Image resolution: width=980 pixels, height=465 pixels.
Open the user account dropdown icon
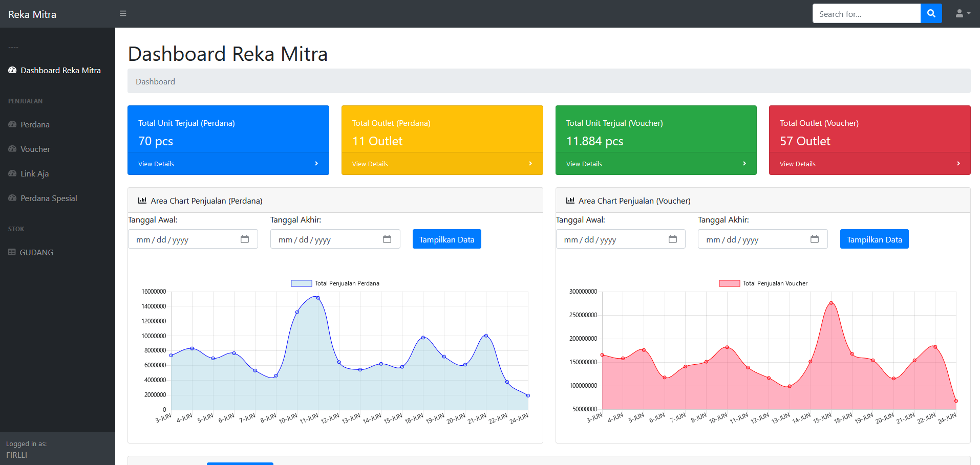pos(963,13)
